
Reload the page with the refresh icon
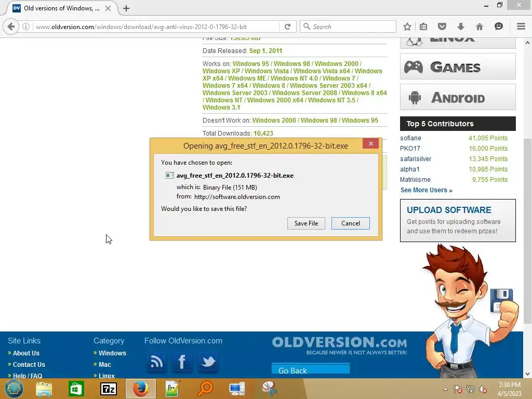[287, 26]
